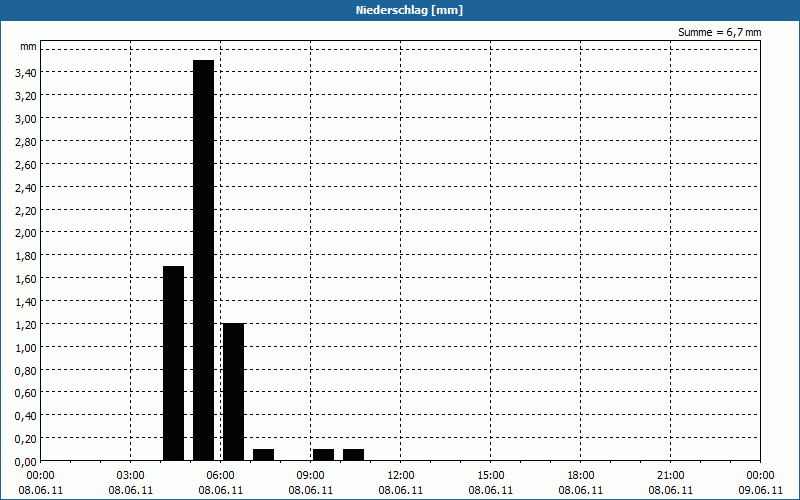Click the 3,40 y-axis label
The width and height of the screenshot is (800, 500).
click(x=26, y=73)
